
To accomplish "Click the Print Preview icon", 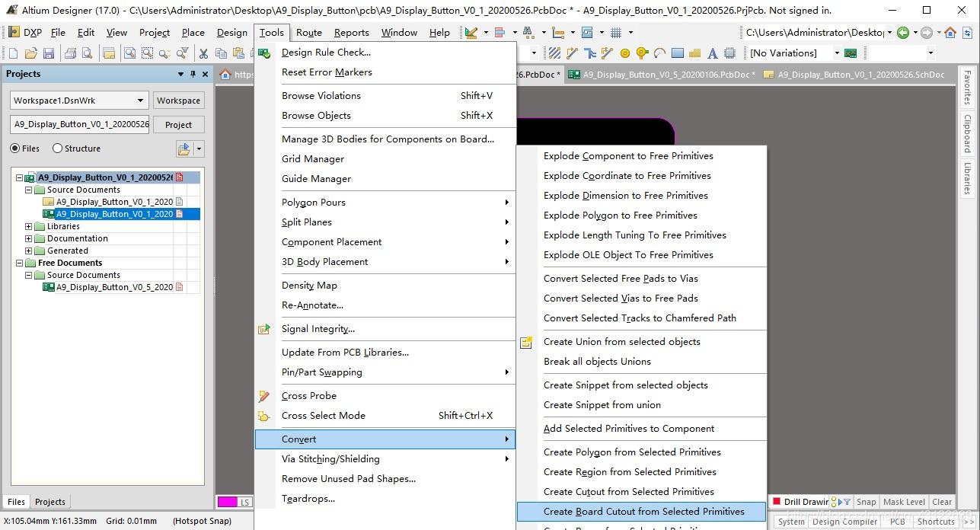I will 87,53.
